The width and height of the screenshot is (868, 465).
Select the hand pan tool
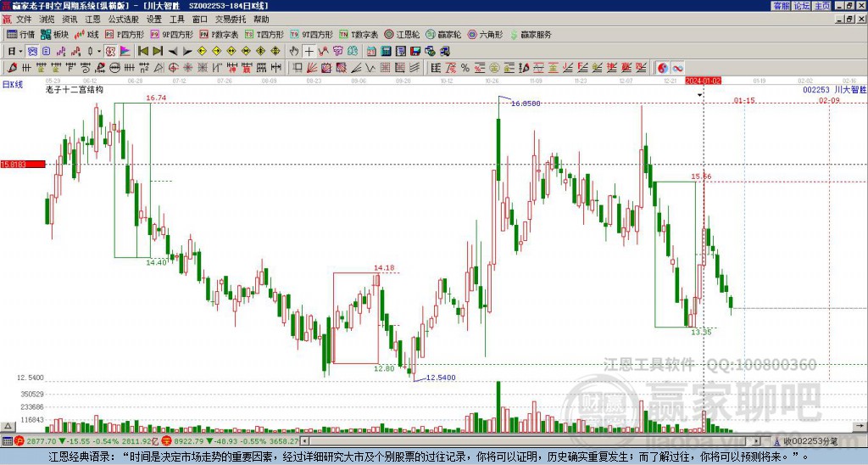[294, 52]
